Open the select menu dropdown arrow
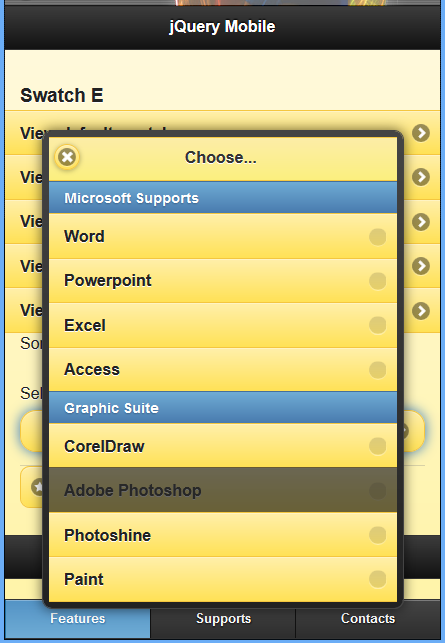445x643 pixels. (405, 431)
